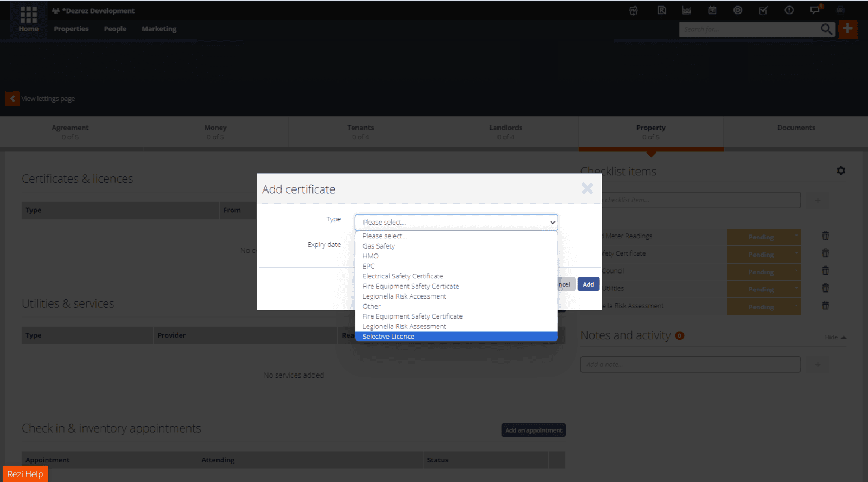The height and width of the screenshot is (482, 868).
Task: Choose HMO certificate type
Action: 456,256
